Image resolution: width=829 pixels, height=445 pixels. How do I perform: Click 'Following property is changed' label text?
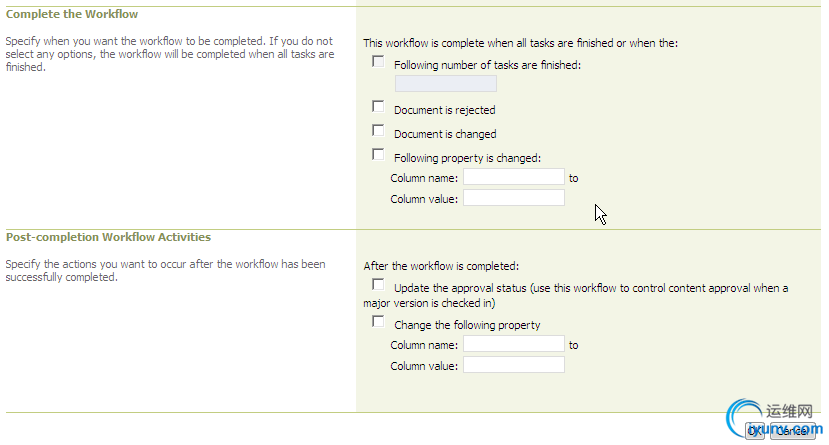[x=467, y=158]
